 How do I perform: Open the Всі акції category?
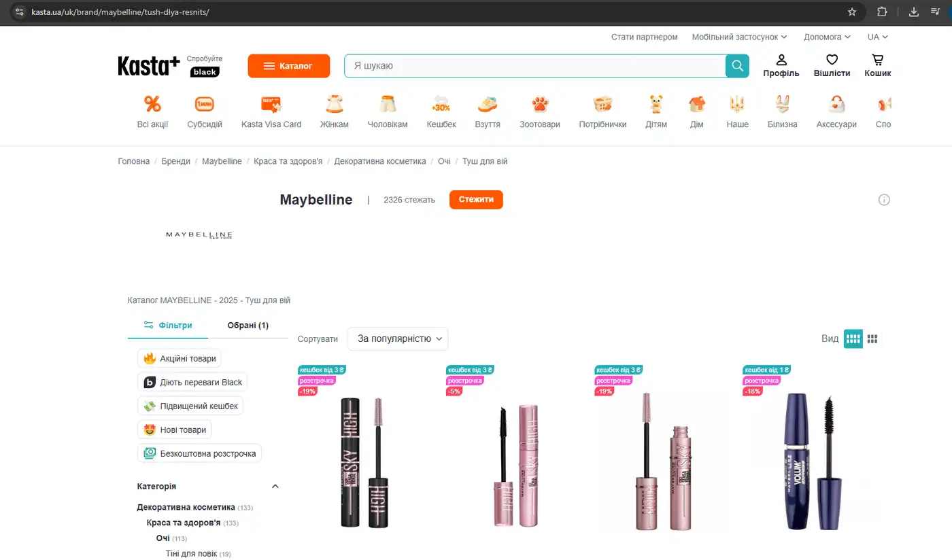tap(153, 112)
